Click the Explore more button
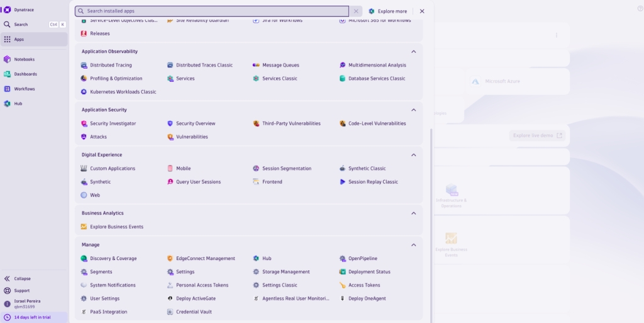Screen dimensions: 644x323 (388, 11)
